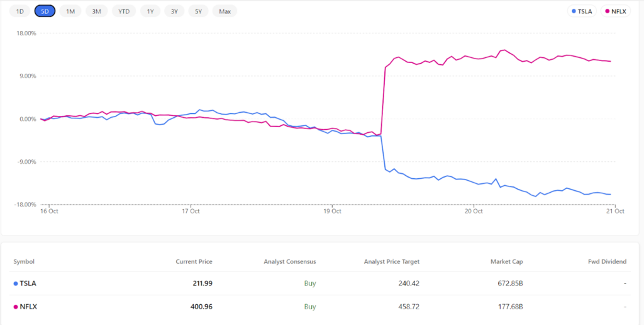
Task: Click TSLA current price 211.99
Action: coord(202,283)
